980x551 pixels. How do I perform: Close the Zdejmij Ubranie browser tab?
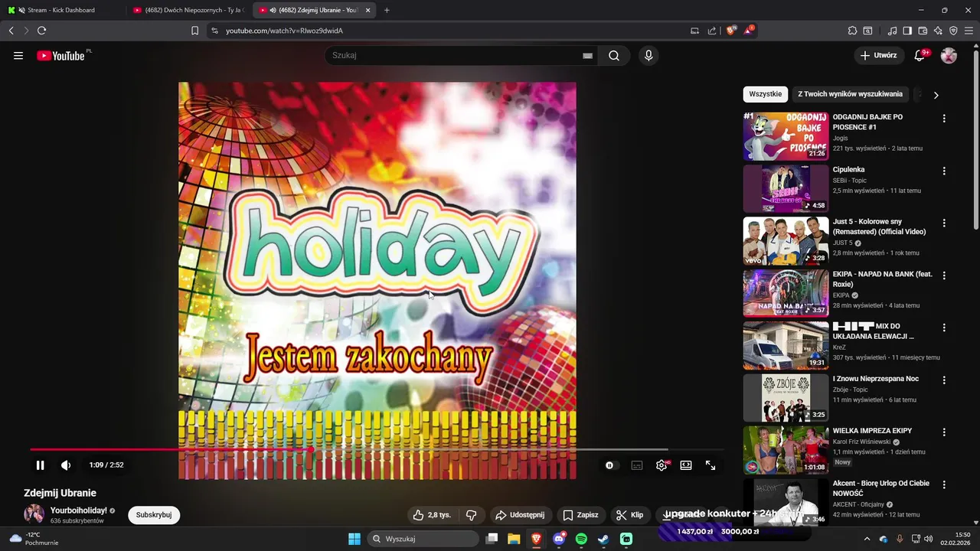367,10
